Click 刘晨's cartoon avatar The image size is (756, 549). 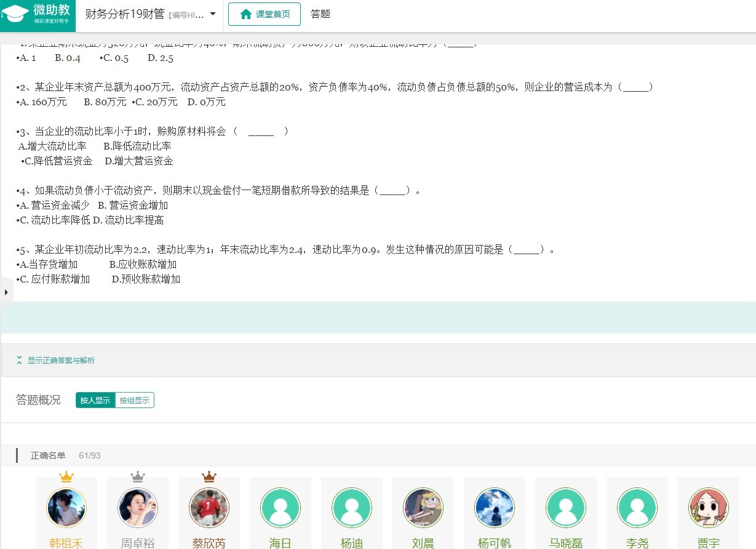pyautogui.click(x=423, y=508)
